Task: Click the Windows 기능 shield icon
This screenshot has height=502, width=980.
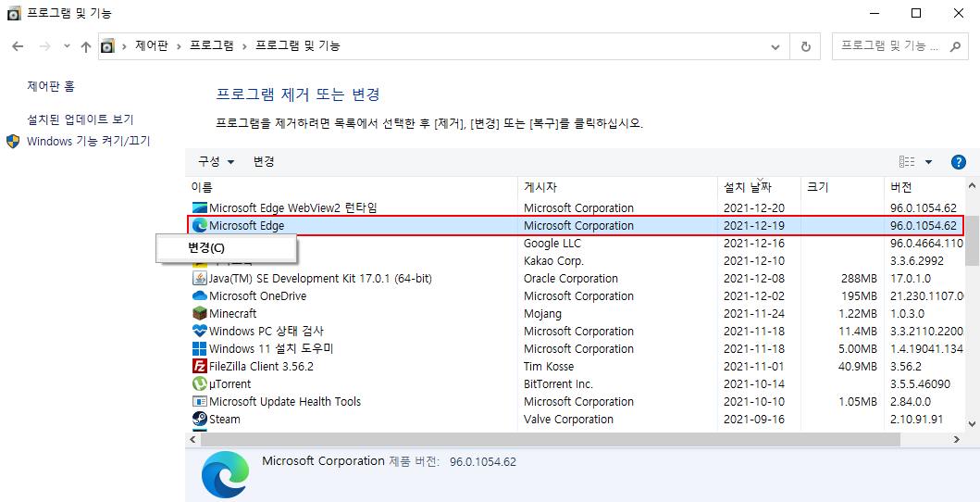Action: (13, 141)
